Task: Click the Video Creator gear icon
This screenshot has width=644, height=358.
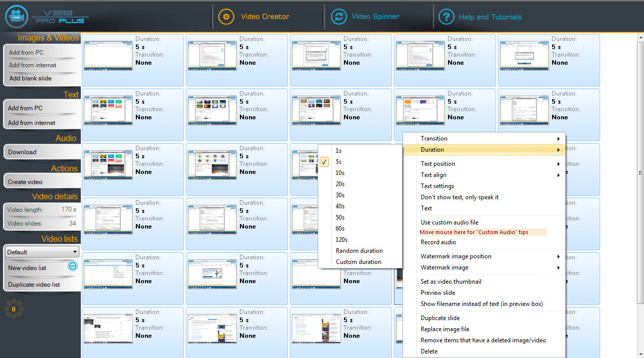Action: click(x=226, y=17)
